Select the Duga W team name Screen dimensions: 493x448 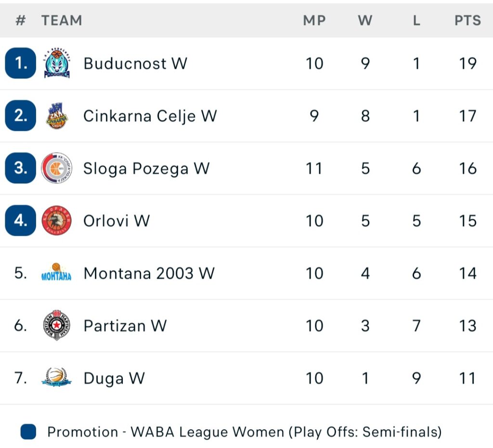[x=114, y=378]
